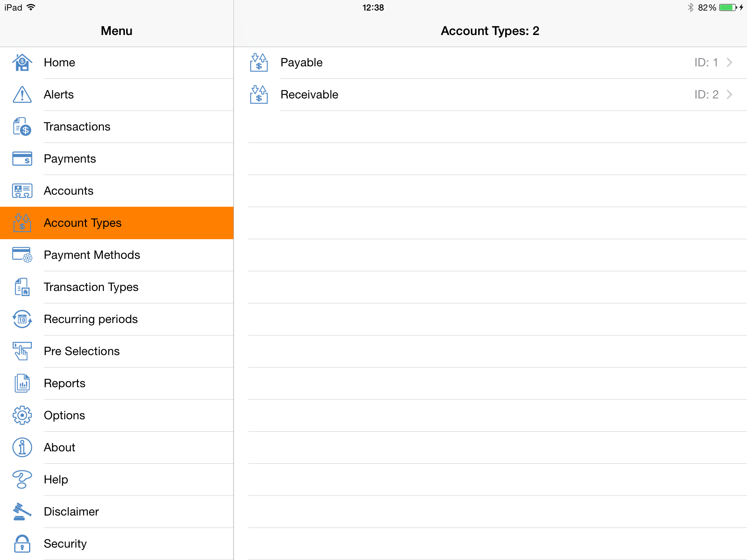Image resolution: width=747 pixels, height=560 pixels.
Task: Open the Disclaimer menu entry
Action: point(71,512)
